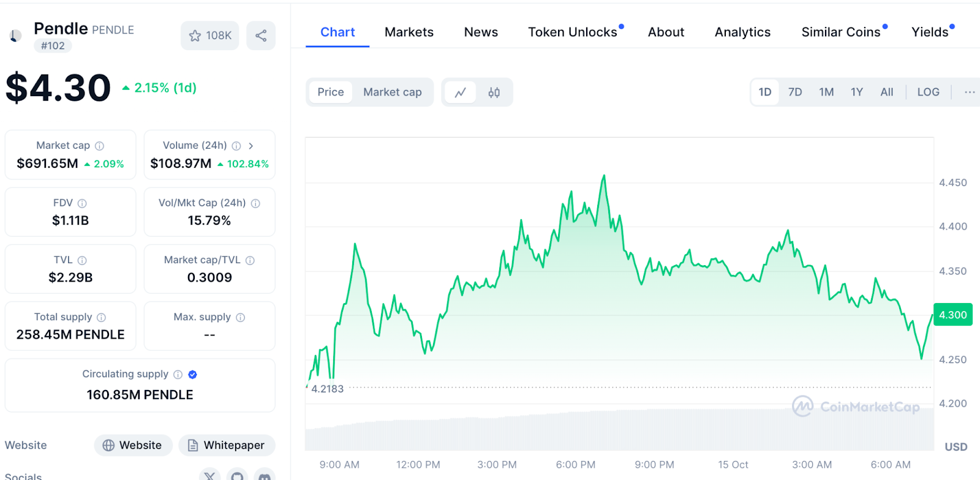The height and width of the screenshot is (480, 980).
Task: Select the Market cap toggle
Action: (x=393, y=92)
